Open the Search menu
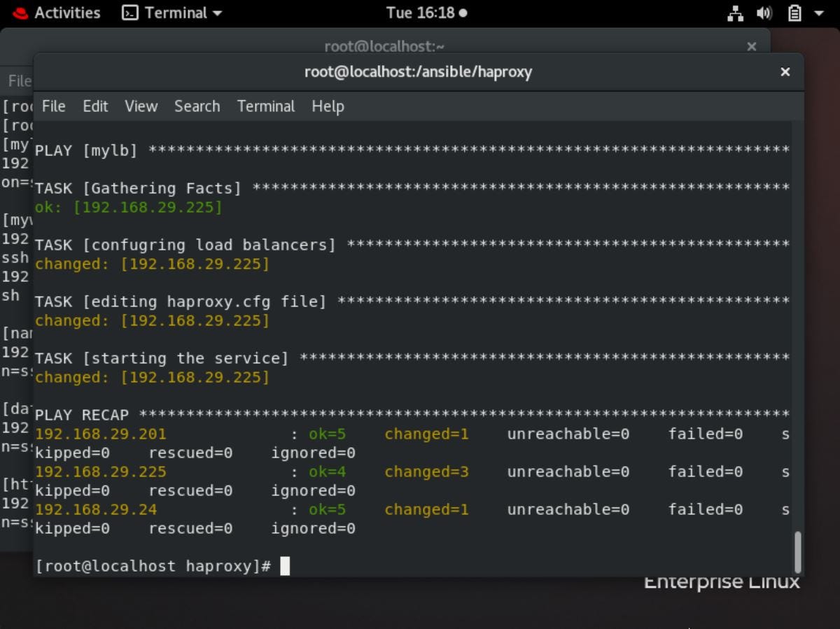Screen dimensions: 840x629 pos(197,106)
